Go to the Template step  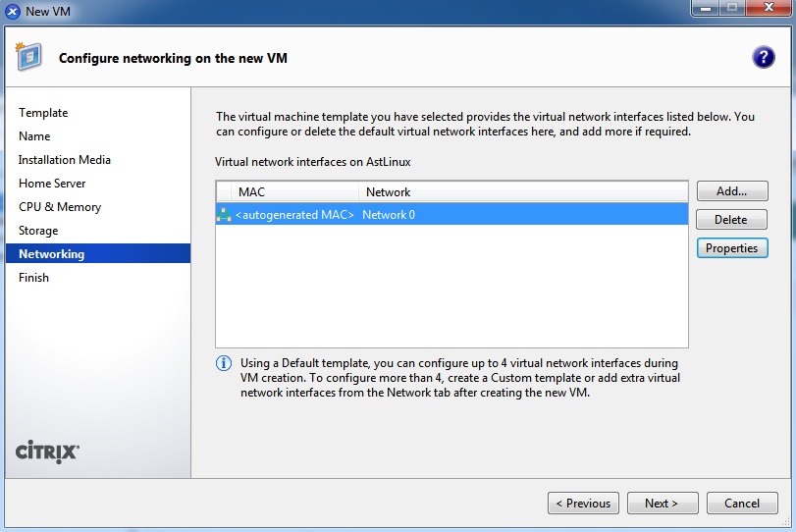[x=43, y=113]
